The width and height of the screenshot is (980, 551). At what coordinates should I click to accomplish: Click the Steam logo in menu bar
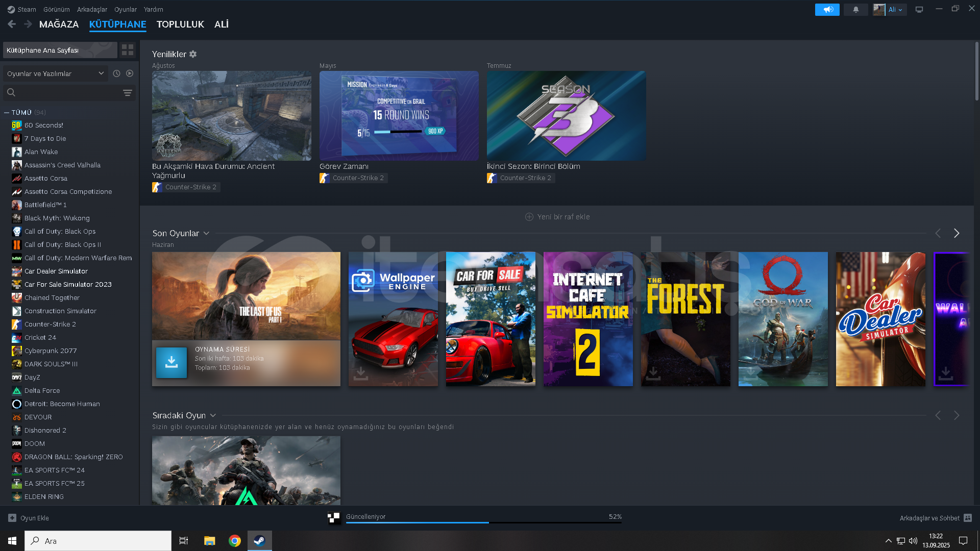(11, 9)
